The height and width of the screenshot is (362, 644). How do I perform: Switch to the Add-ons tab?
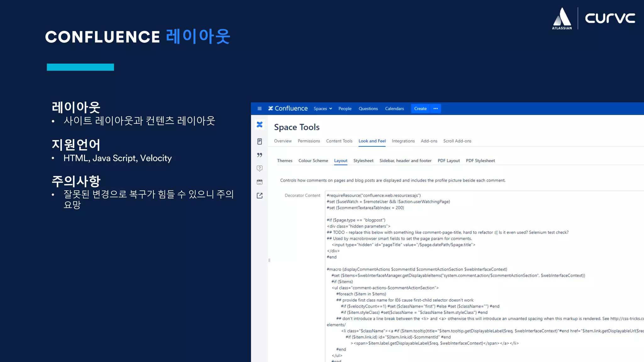pos(429,141)
